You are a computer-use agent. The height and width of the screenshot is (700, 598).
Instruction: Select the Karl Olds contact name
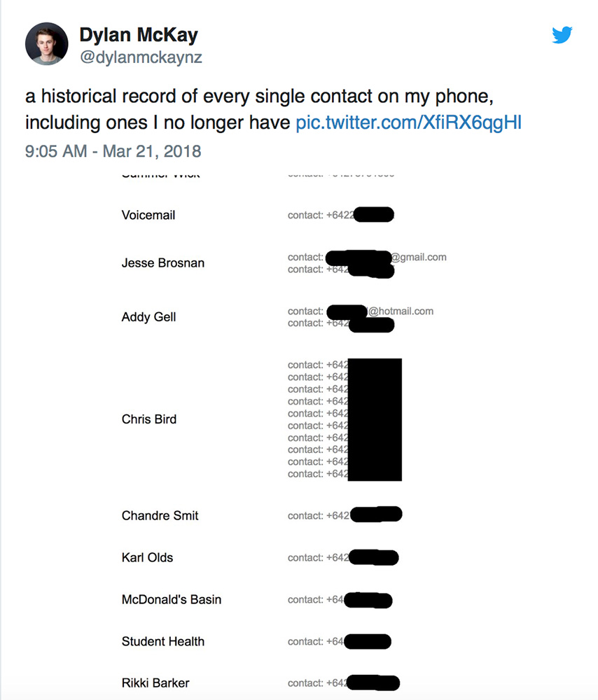tap(147, 558)
